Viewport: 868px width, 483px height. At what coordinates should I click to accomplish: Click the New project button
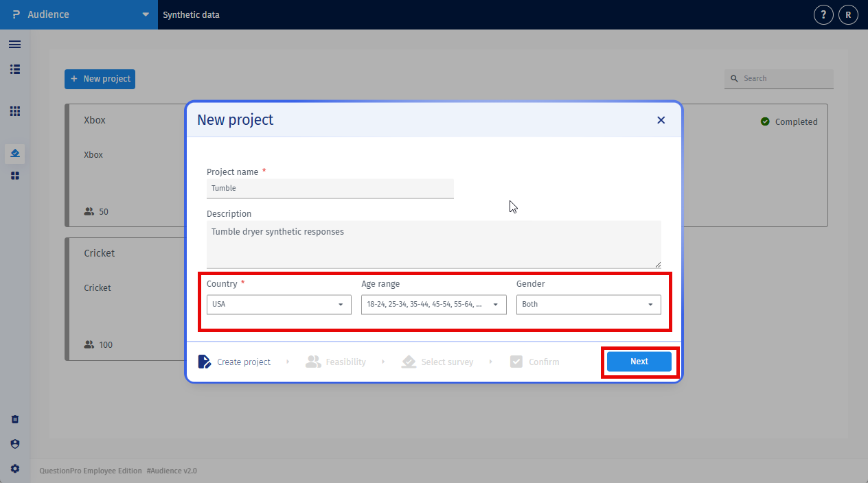[100, 79]
